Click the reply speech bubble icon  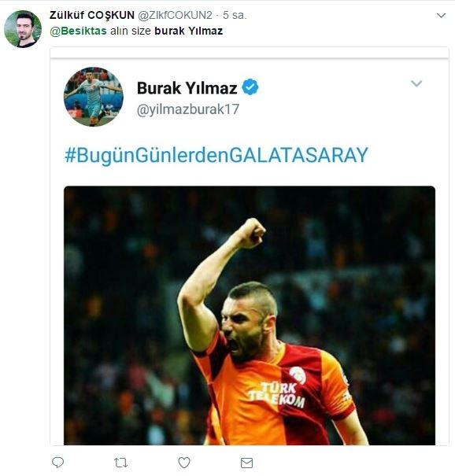[x=57, y=463]
